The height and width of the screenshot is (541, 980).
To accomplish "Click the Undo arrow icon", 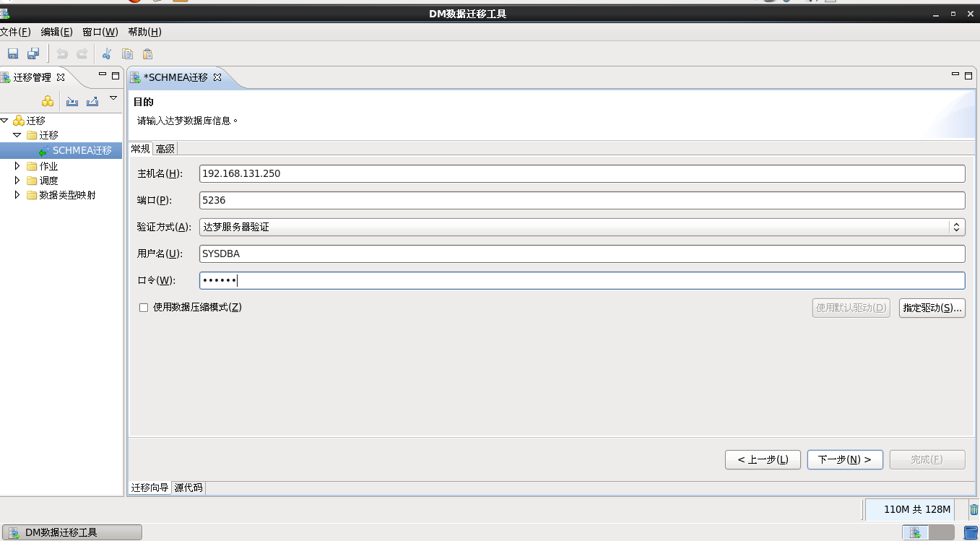I will 62,53.
